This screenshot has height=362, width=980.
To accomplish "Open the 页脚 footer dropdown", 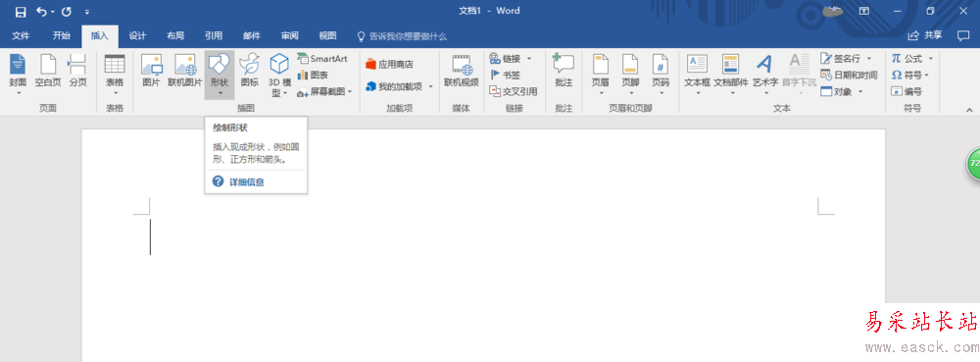I will point(630,75).
